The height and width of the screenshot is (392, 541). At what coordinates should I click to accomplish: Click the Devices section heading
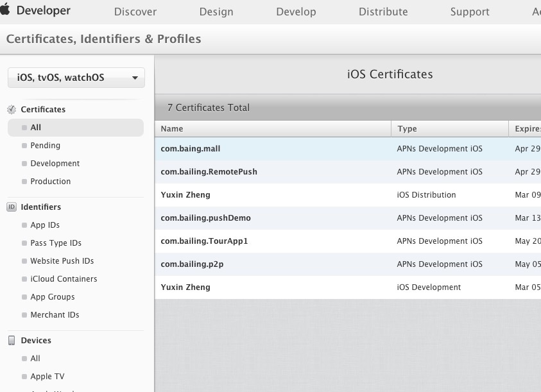click(x=36, y=341)
